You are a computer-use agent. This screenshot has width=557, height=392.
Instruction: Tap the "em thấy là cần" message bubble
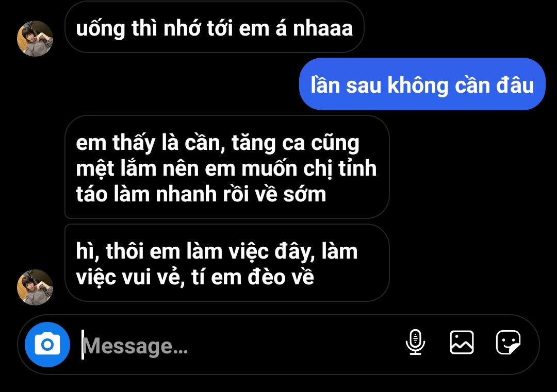click(227, 167)
